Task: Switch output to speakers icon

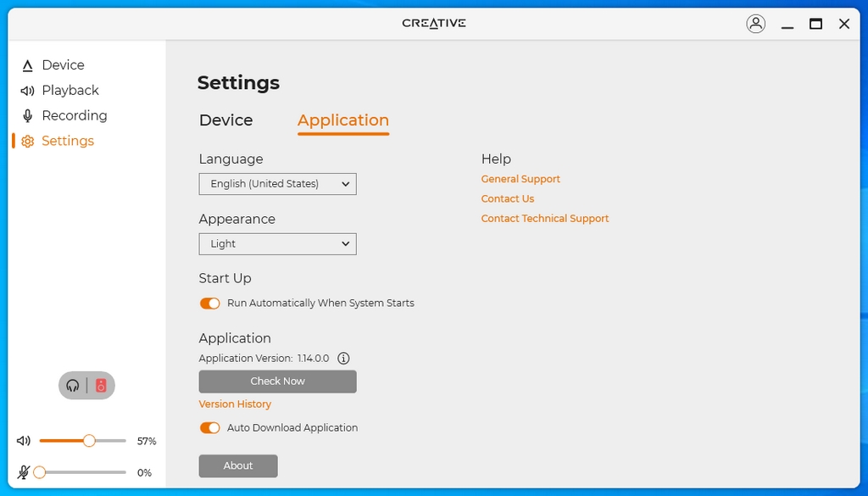Action: pos(101,385)
